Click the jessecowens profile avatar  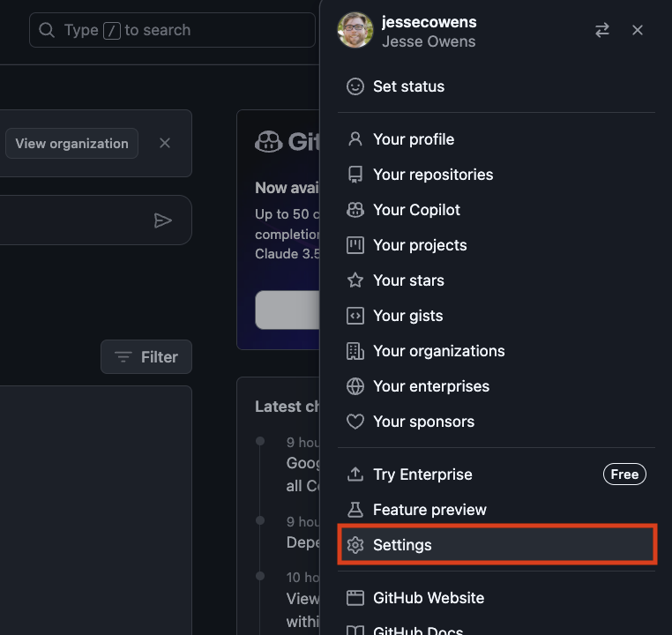[x=355, y=30]
